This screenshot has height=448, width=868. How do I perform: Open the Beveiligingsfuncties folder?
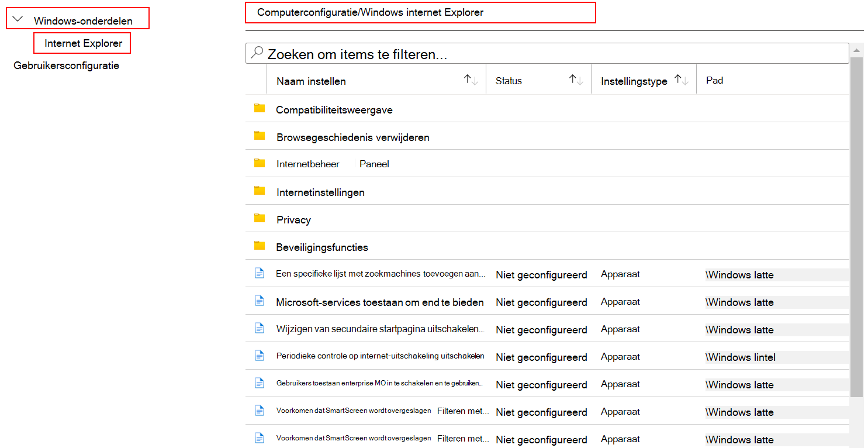pyautogui.click(x=322, y=247)
